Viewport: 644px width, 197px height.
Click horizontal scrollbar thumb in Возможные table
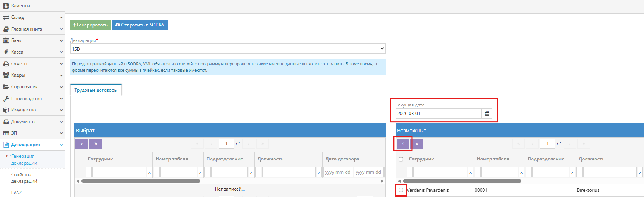tap(462, 181)
